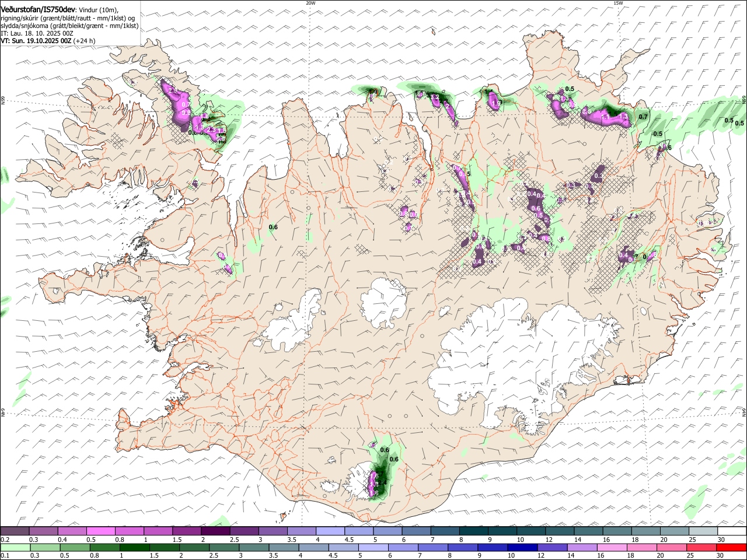Pick the white 30 swatch in the snow scale
The image size is (747, 560).
(731, 531)
